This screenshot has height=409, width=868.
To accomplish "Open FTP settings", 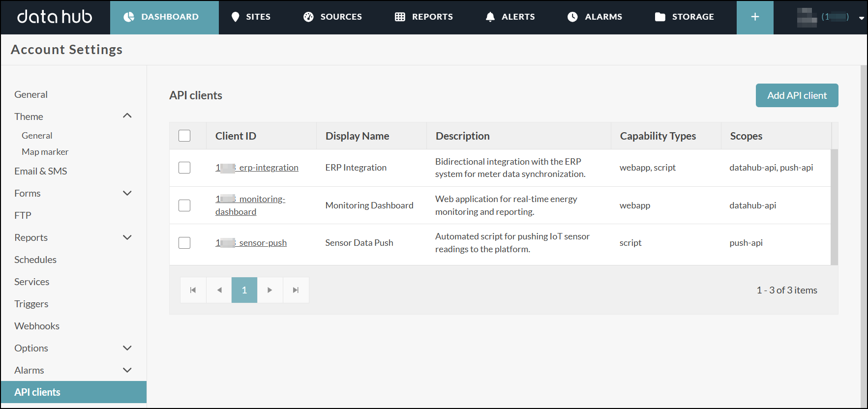I will [x=23, y=215].
